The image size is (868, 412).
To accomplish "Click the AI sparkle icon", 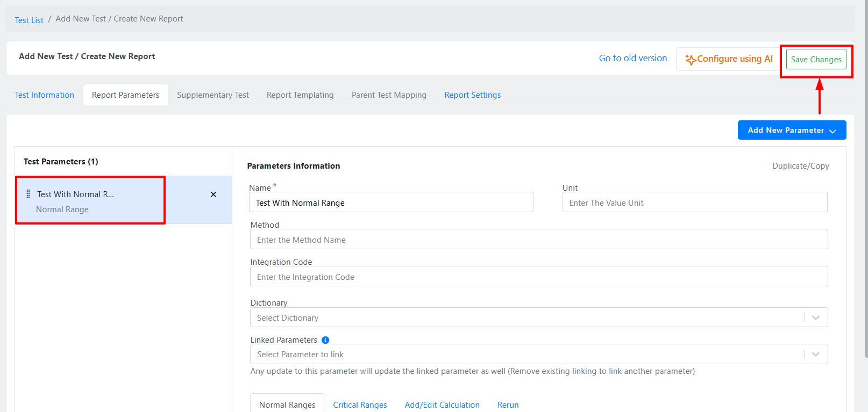I will click(690, 60).
